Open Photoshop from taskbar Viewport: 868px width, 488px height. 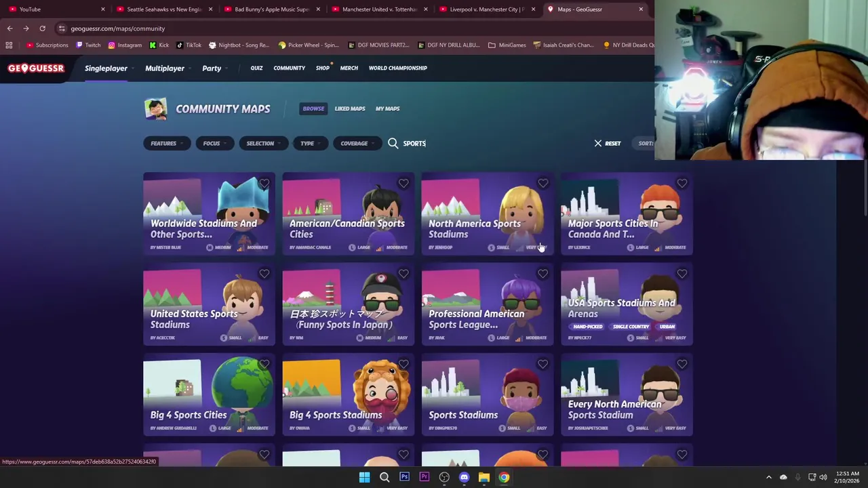coord(404,477)
